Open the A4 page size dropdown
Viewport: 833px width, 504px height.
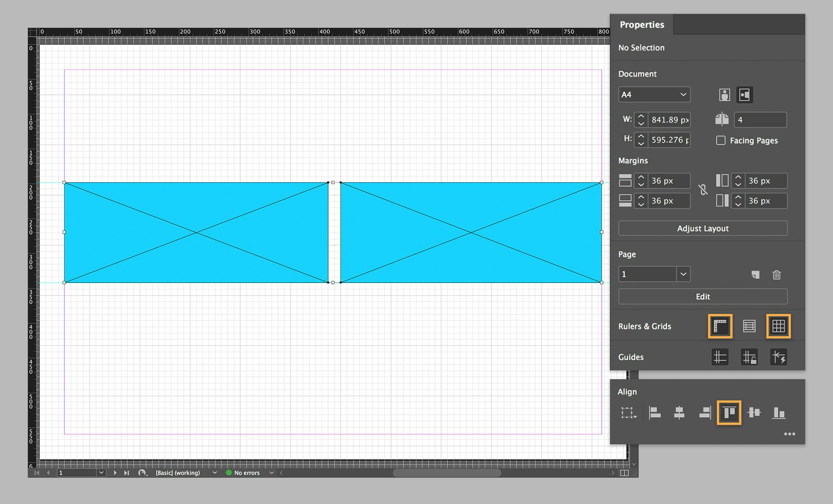654,95
